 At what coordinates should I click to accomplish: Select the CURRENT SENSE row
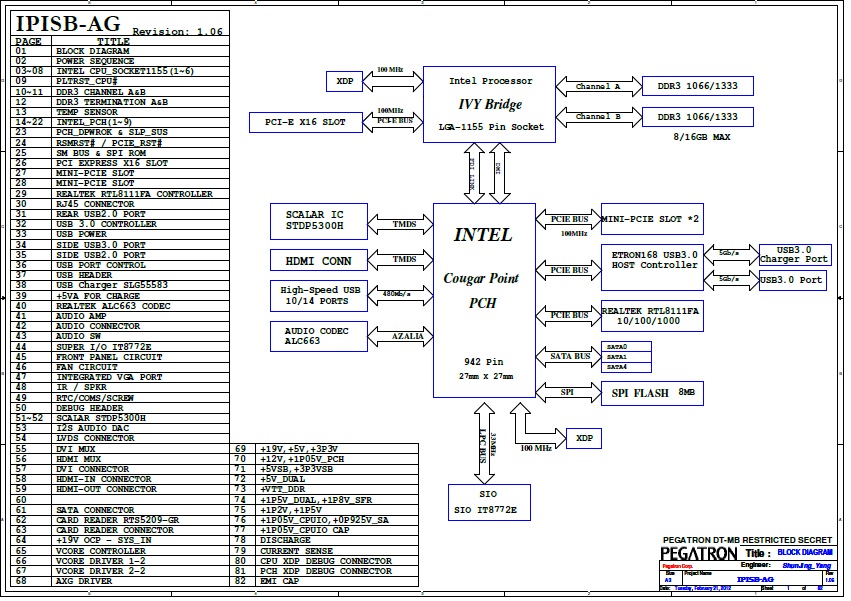tap(324, 551)
